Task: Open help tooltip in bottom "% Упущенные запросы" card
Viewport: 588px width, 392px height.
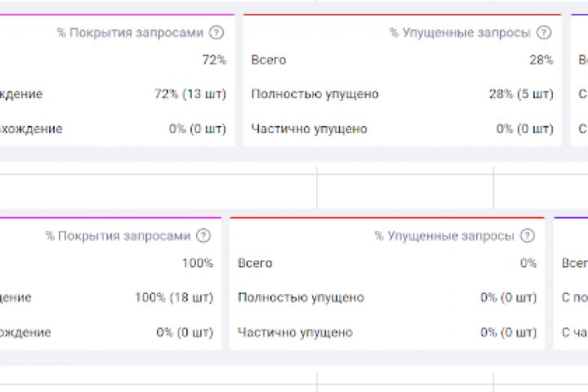Action: point(528,236)
